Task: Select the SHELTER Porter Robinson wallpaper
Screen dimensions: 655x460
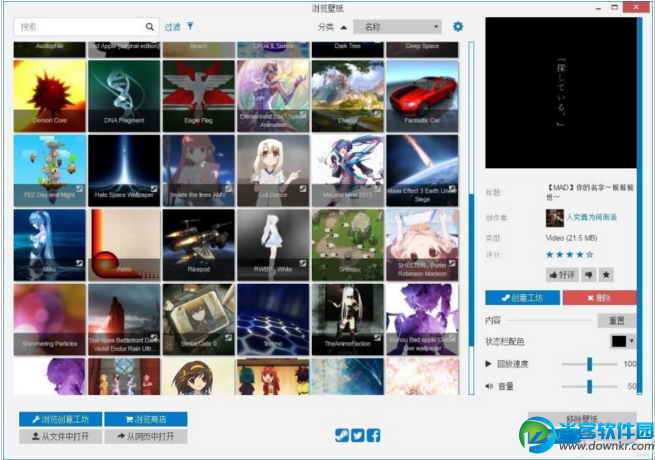Action: pos(422,245)
